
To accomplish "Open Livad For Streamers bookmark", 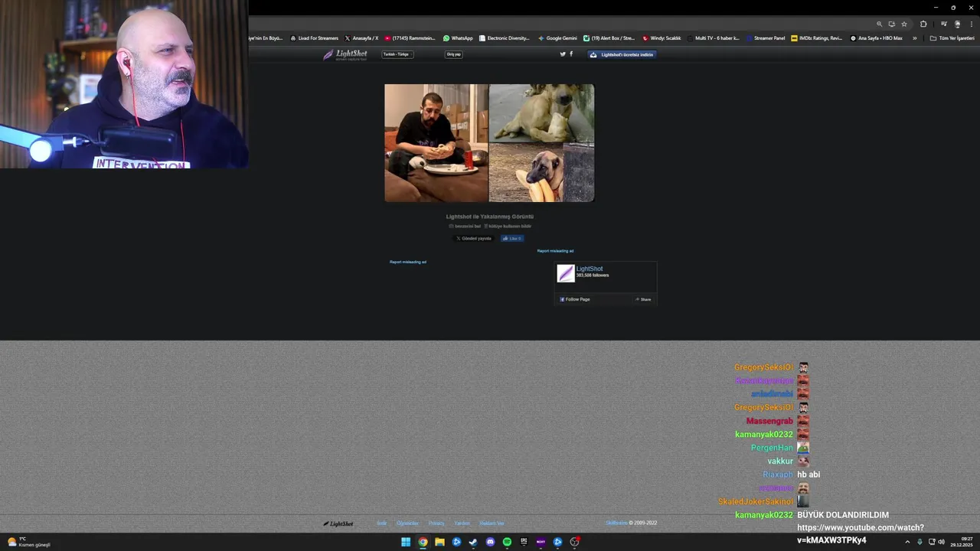I will pyautogui.click(x=314, y=38).
